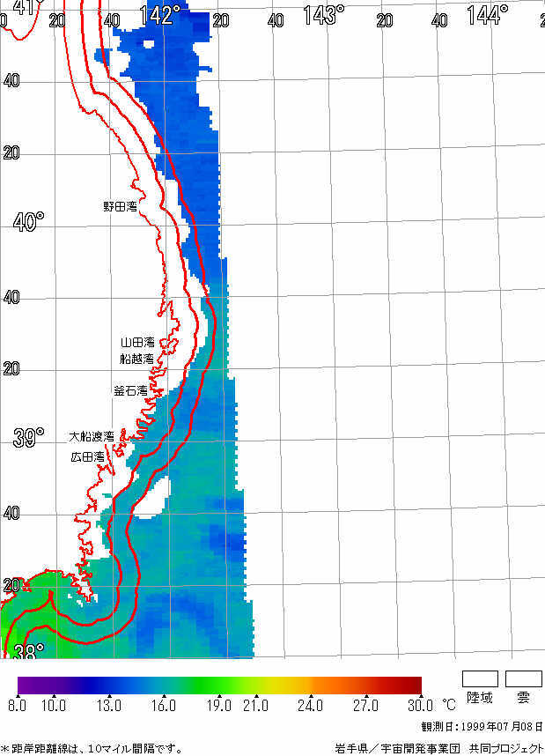Click the observation date 観測日:1999年07月08日
The image size is (545, 756).
point(482,727)
